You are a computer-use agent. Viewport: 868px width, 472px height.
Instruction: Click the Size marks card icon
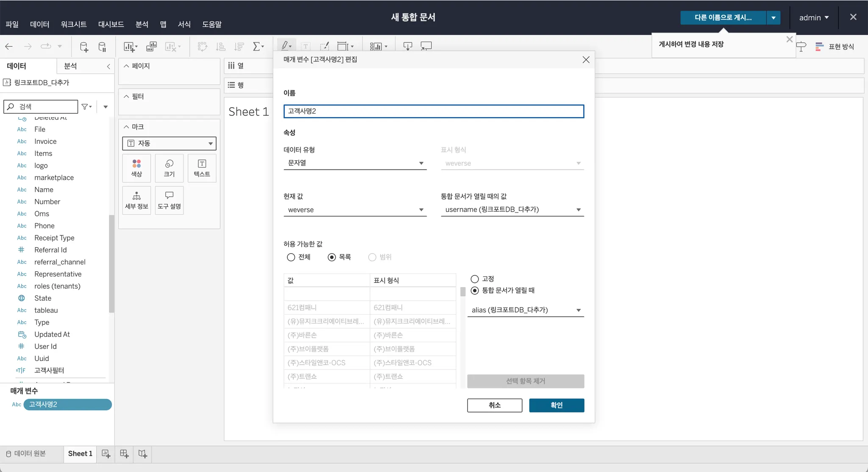[x=169, y=168]
